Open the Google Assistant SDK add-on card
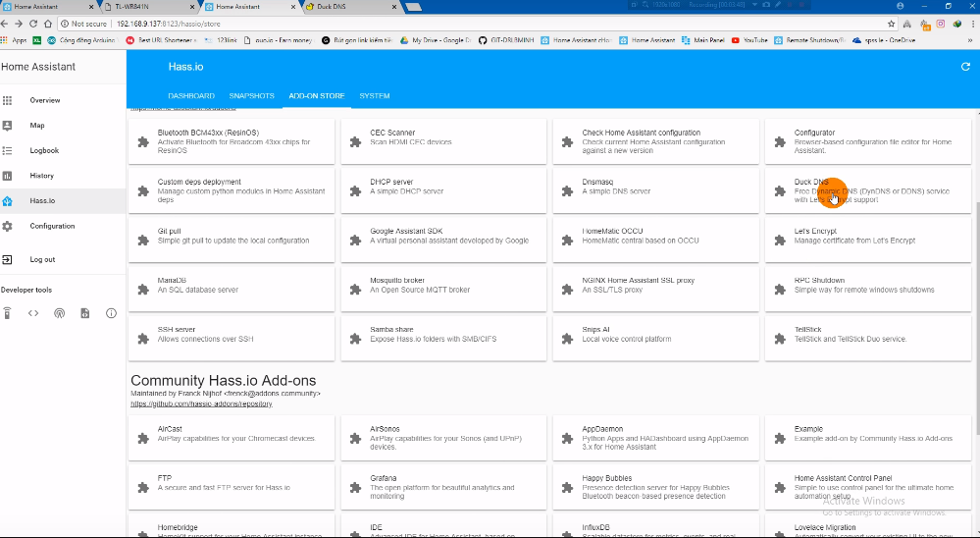 coord(443,240)
